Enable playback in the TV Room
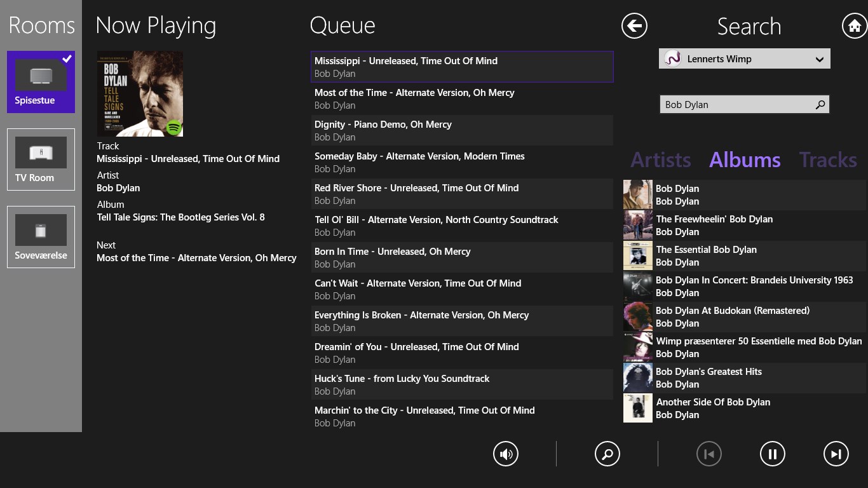Viewport: 868px width, 488px height. [x=41, y=159]
